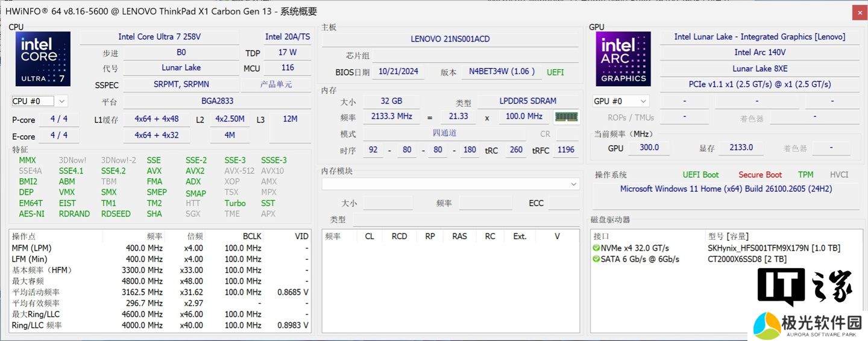This screenshot has height=341, width=868.
Task: Click the SSPEC value SRPMT, SRPMN
Action: (x=181, y=84)
